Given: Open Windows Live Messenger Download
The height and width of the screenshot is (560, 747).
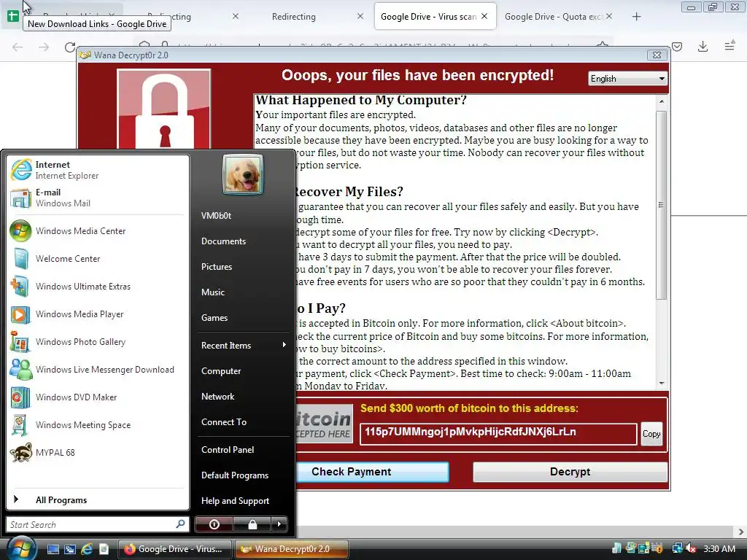Looking at the screenshot, I should tap(97, 370).
